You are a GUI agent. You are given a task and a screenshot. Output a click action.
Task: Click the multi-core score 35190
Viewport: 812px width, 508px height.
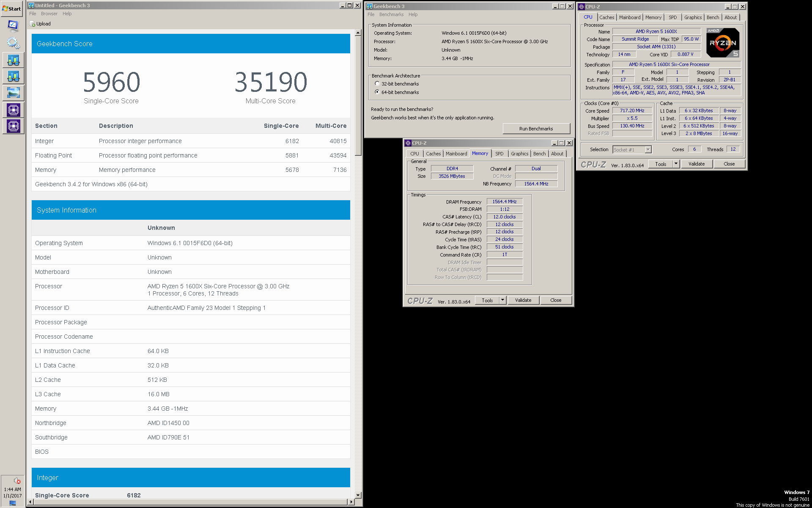point(271,82)
